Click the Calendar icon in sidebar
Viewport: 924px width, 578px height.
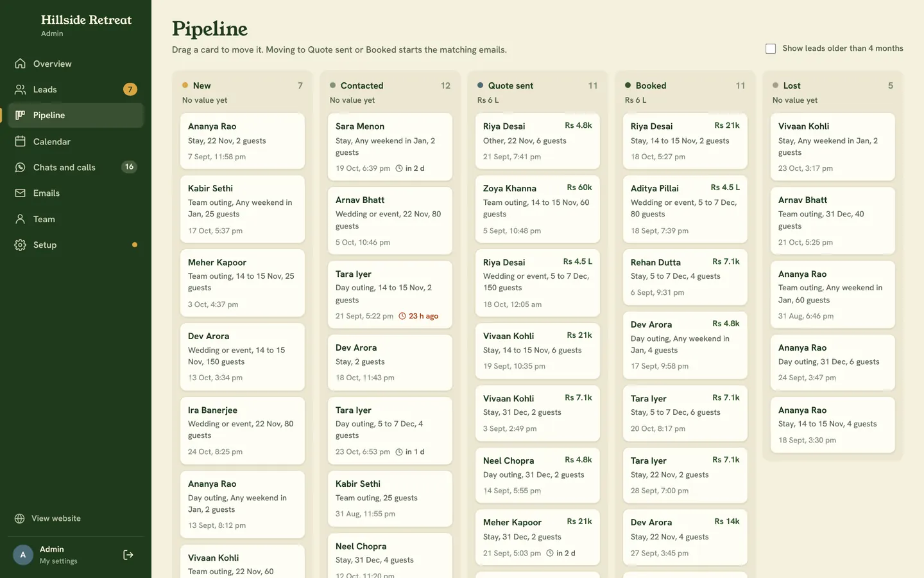tap(21, 141)
